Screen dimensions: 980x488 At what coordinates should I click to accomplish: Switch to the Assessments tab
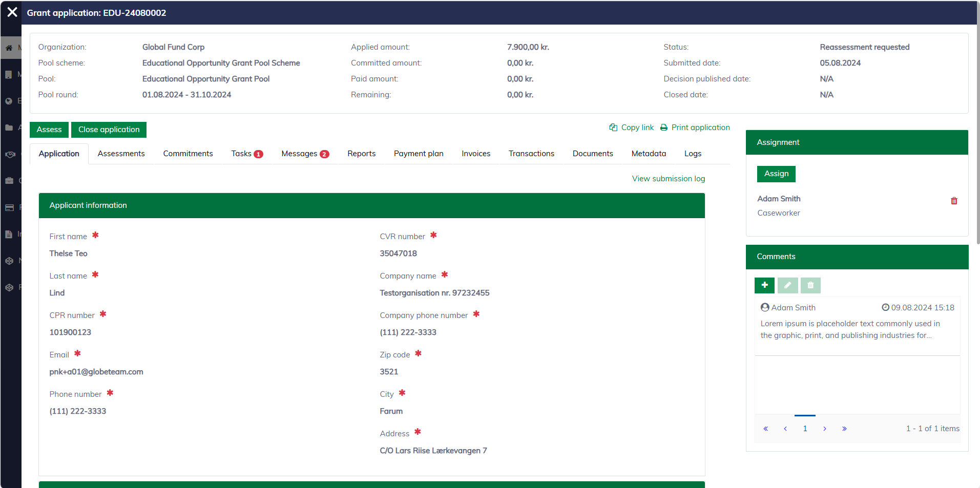(121, 154)
